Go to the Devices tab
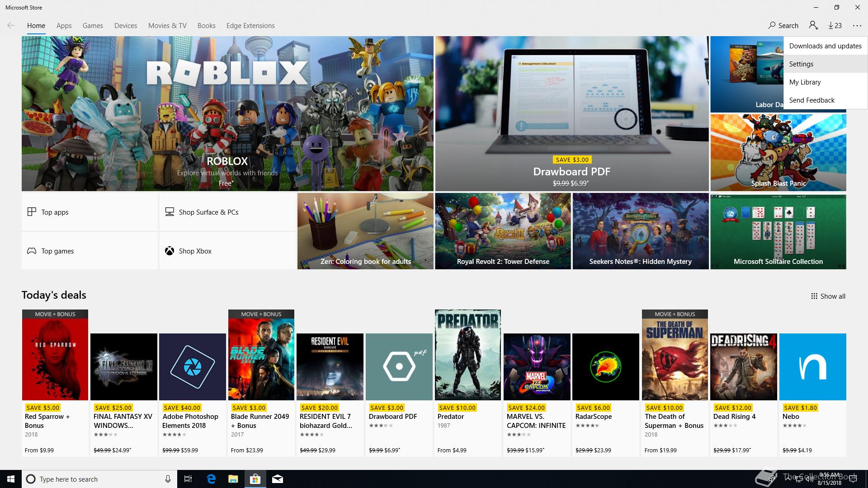 pos(126,26)
